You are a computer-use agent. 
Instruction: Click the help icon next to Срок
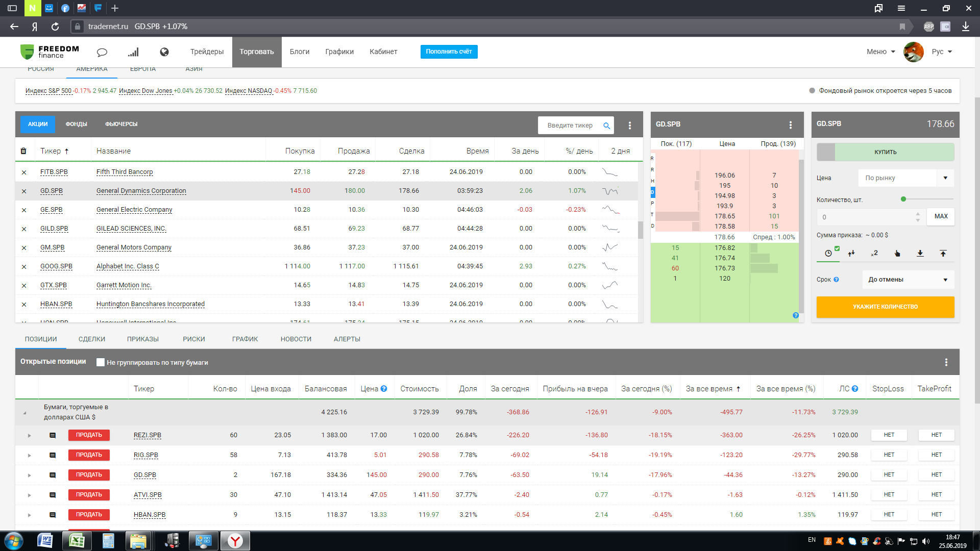pos(836,280)
